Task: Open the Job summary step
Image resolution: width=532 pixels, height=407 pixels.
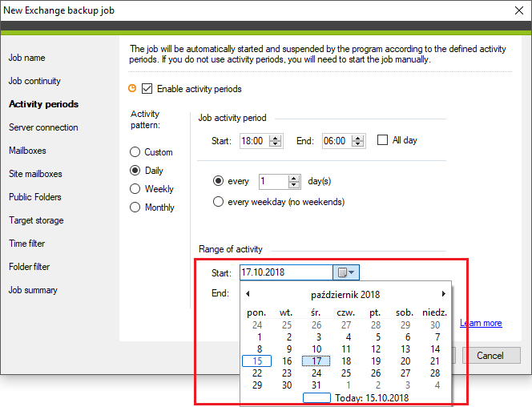Action: (x=33, y=290)
